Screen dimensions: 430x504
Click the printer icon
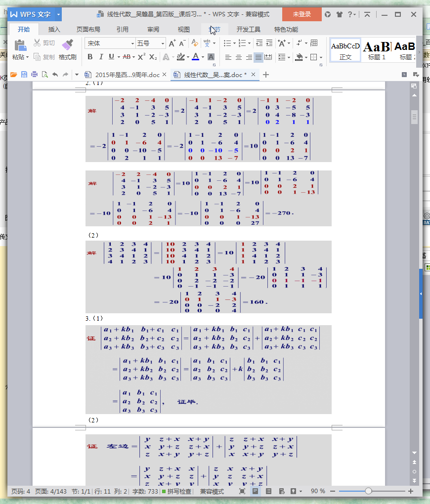click(35, 75)
